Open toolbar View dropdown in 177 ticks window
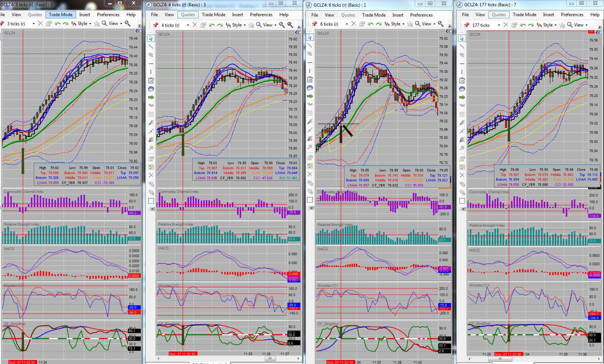The width and height of the screenshot is (604, 364). coord(586,25)
